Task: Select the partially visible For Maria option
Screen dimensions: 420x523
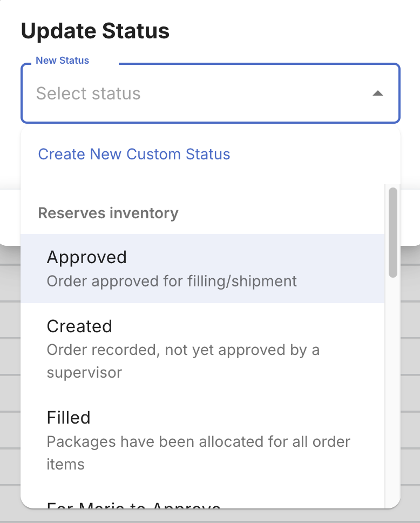Action: tap(202, 500)
